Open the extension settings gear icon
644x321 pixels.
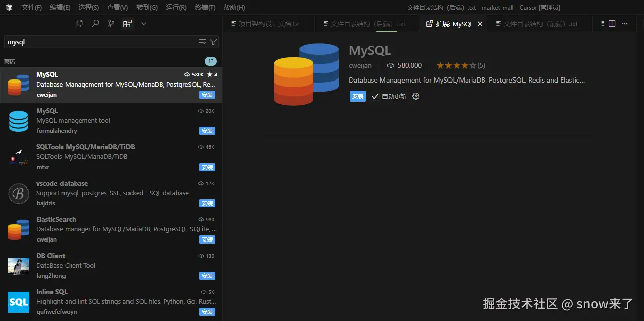click(416, 96)
